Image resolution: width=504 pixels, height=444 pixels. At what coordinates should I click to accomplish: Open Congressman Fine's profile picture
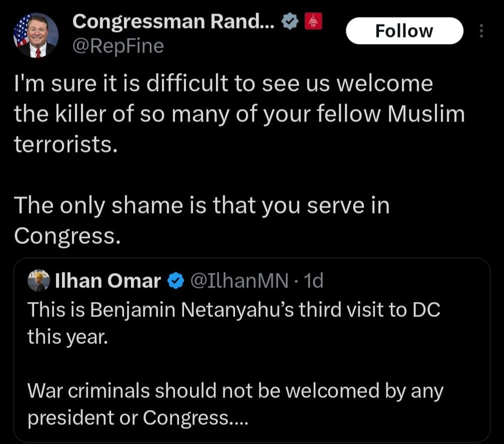(36, 35)
